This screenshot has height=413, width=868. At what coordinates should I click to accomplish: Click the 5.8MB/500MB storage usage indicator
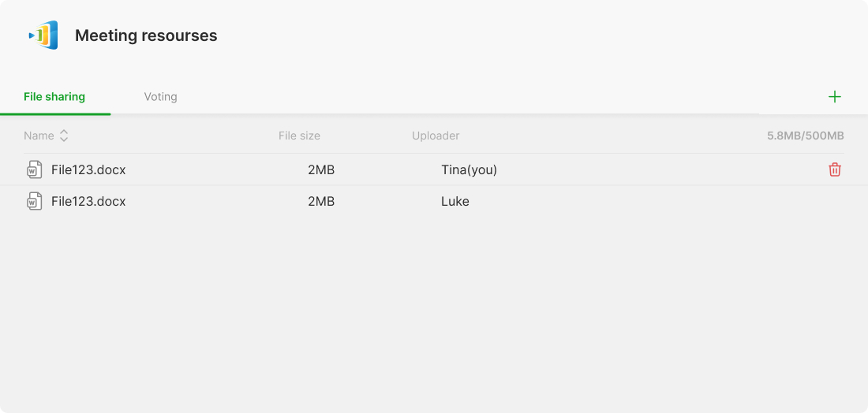point(805,136)
